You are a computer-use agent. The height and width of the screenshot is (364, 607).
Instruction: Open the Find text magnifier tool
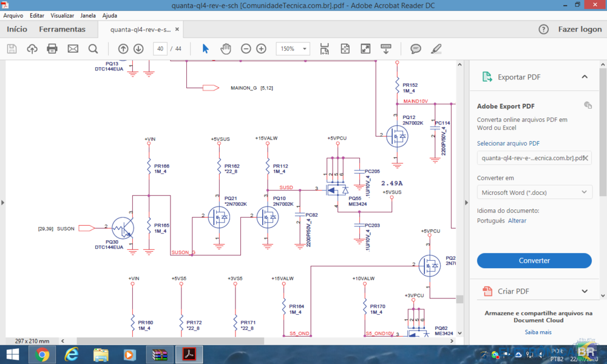[x=93, y=49]
